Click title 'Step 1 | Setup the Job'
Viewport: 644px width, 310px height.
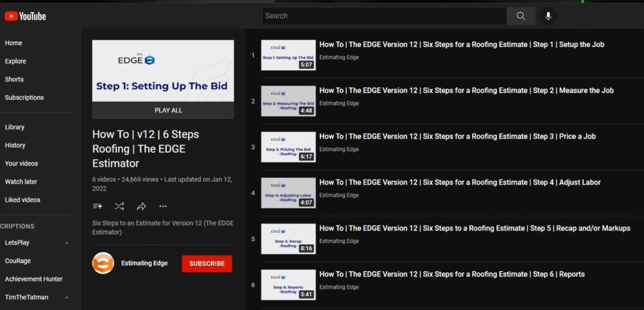462,44
